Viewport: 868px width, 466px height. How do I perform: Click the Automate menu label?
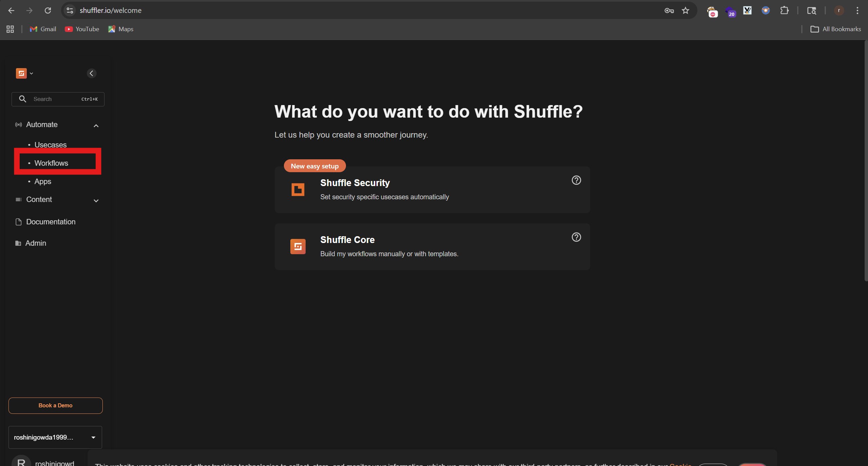(42, 124)
